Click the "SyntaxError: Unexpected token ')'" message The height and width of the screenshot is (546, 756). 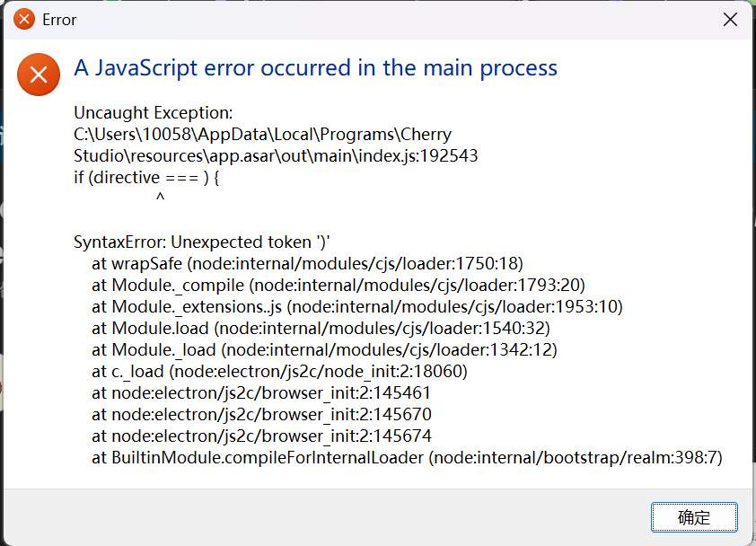(x=201, y=242)
